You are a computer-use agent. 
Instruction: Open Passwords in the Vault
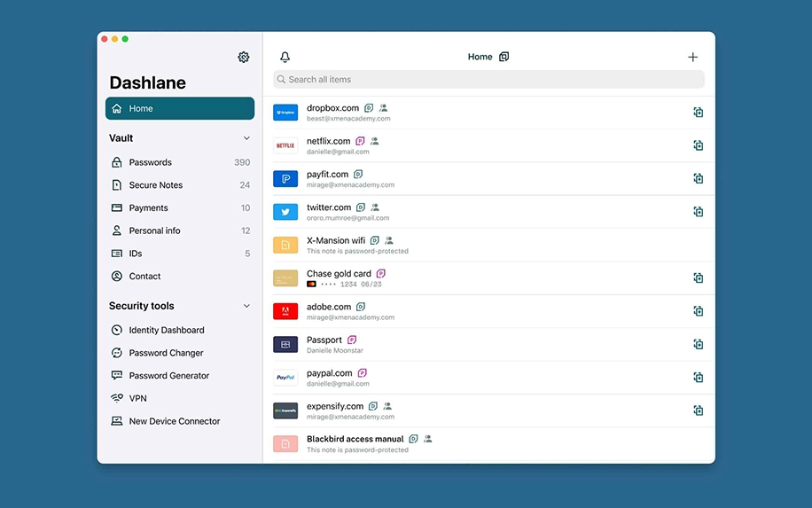(x=180, y=162)
